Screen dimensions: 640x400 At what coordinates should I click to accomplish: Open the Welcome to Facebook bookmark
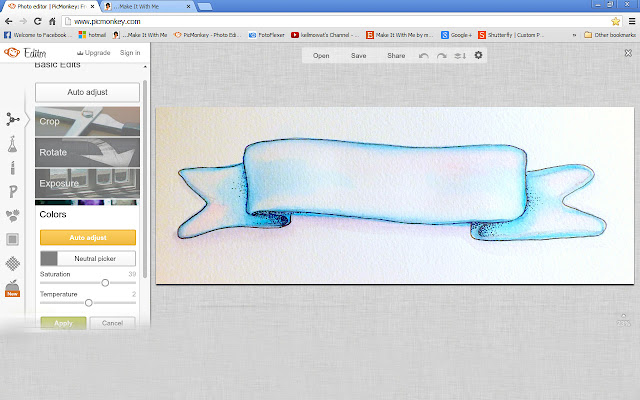pyautogui.click(x=38, y=35)
